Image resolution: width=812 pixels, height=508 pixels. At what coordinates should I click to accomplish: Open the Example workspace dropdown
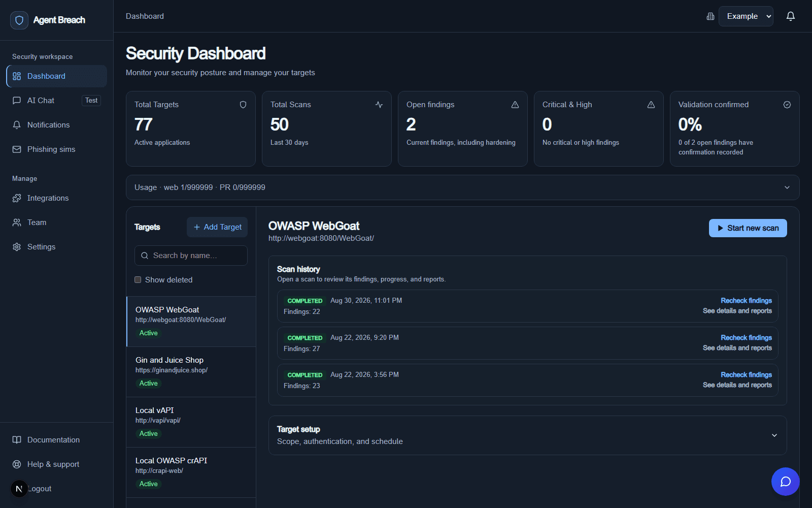(746, 16)
